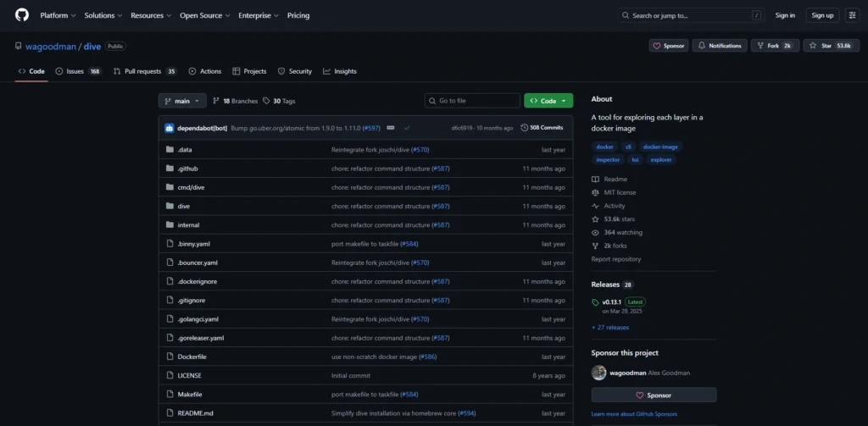Expand the Resources menu
The image size is (868, 426).
151,15
